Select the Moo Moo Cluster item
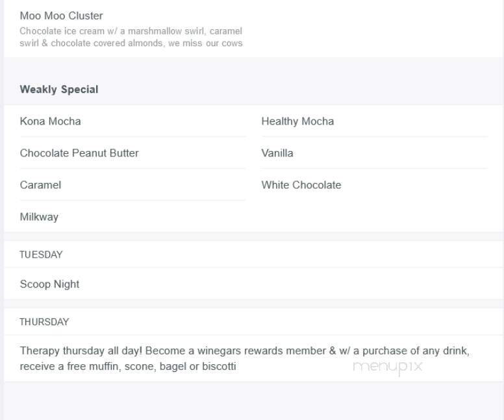This screenshot has height=420, width=504. click(62, 16)
